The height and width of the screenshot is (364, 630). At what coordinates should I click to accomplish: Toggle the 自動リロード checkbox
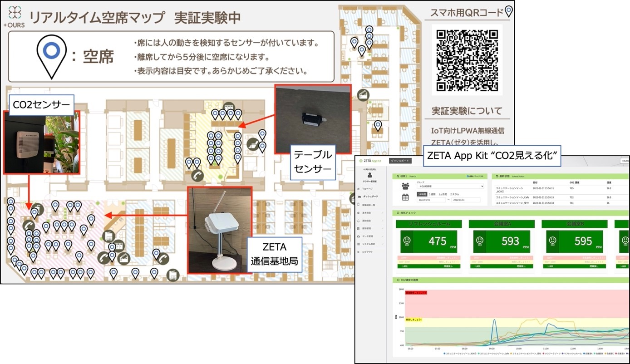pos(468,176)
